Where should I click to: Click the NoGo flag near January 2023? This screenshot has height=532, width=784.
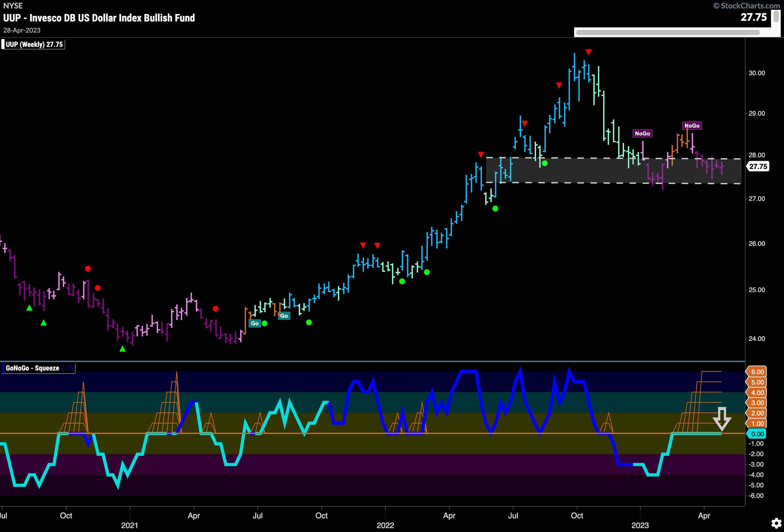tap(642, 133)
